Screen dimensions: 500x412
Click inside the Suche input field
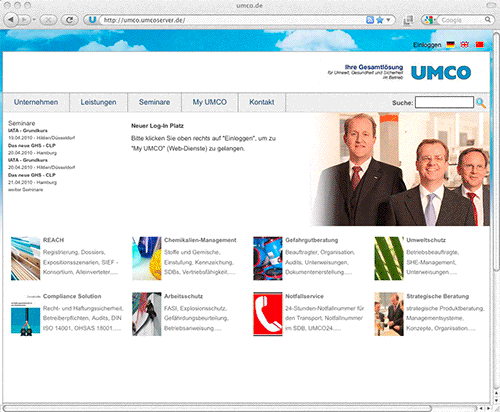pos(444,102)
